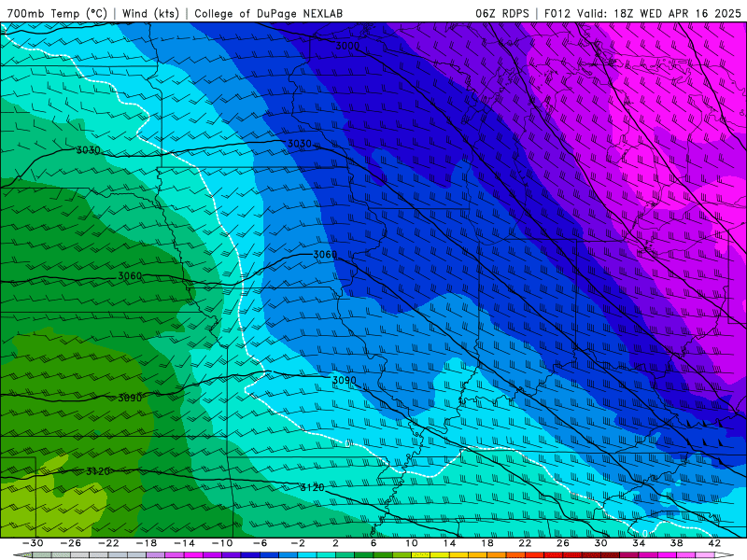Click the 42 tick label on the color scale

(x=714, y=543)
